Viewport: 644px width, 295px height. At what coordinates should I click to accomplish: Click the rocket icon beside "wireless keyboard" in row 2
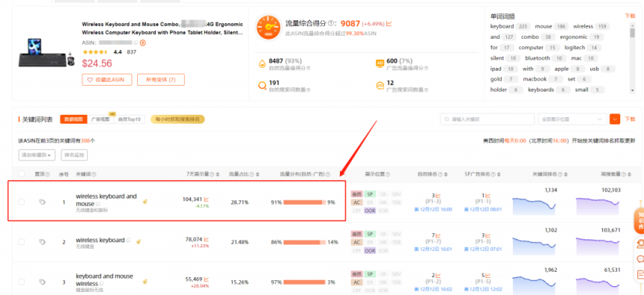[x=139, y=241]
